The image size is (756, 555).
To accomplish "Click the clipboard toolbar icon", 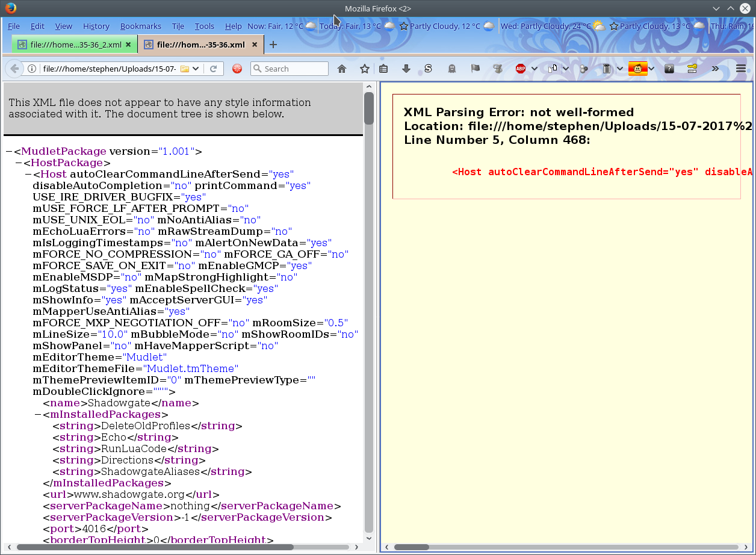I will coord(607,69).
